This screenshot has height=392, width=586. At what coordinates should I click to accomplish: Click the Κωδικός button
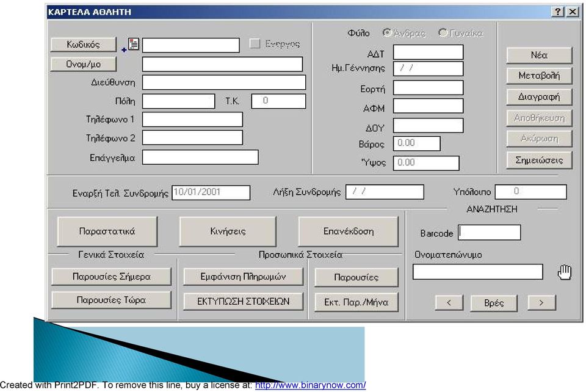(x=84, y=45)
